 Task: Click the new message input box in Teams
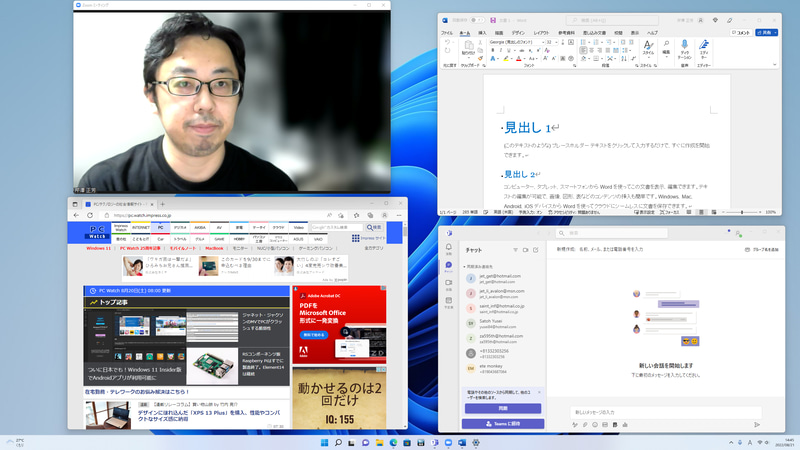(x=665, y=412)
